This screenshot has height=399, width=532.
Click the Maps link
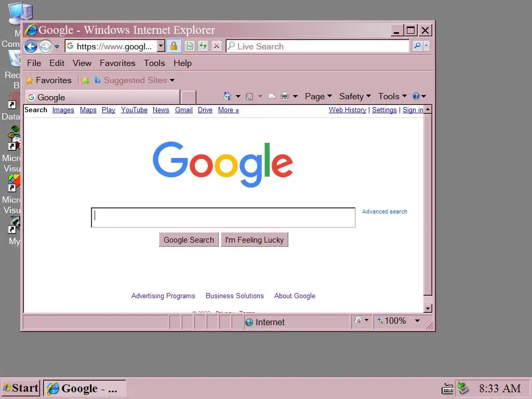point(88,110)
